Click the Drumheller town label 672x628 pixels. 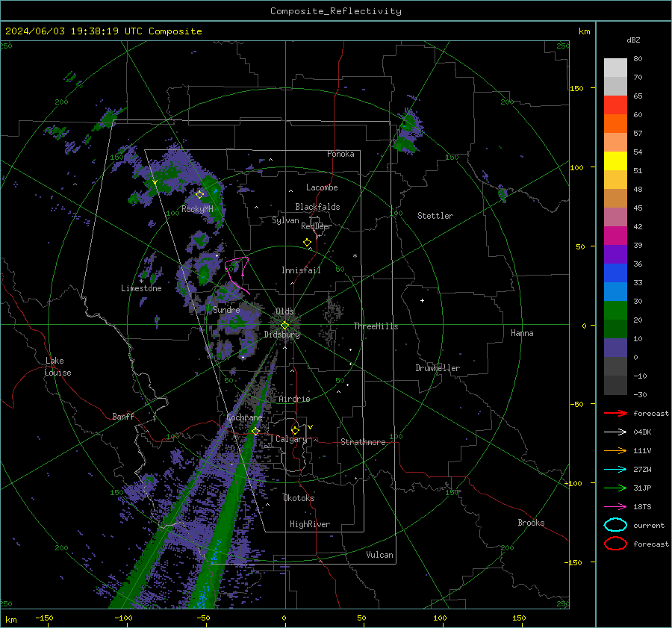pos(437,368)
